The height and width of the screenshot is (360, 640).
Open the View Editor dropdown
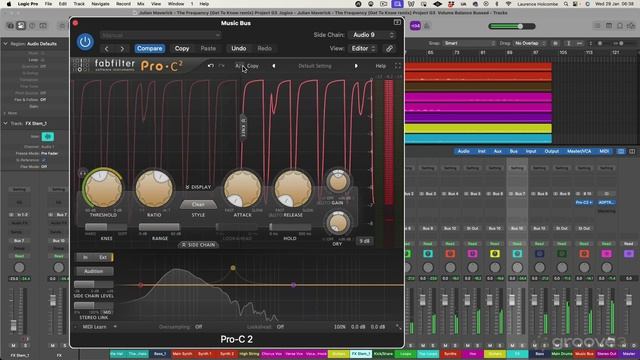(363, 49)
